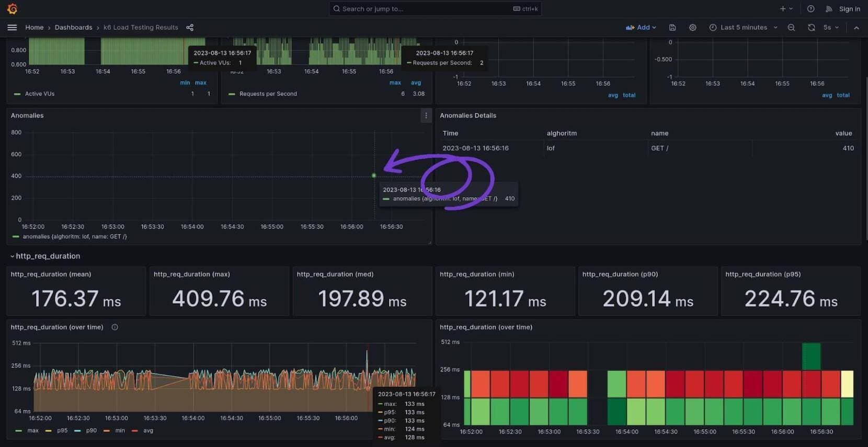Click k6 Load Testing Results breadcrumb

141,27
